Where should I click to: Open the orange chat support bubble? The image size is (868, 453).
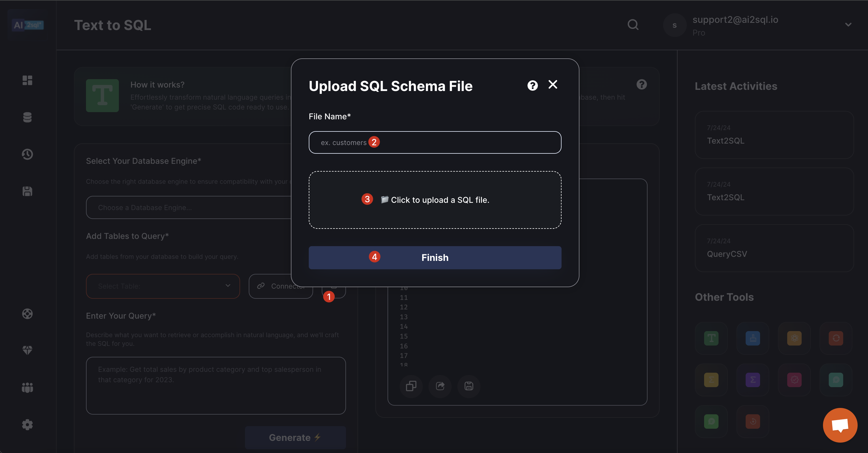point(840,425)
